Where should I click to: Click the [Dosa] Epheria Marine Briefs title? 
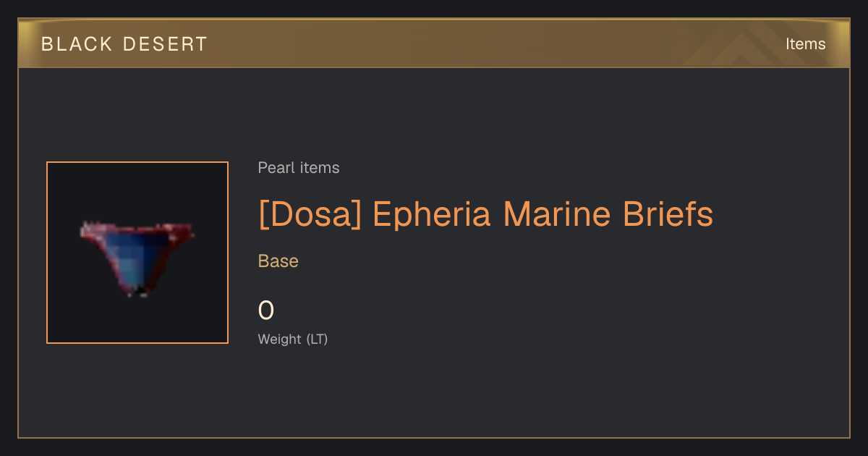(485, 214)
